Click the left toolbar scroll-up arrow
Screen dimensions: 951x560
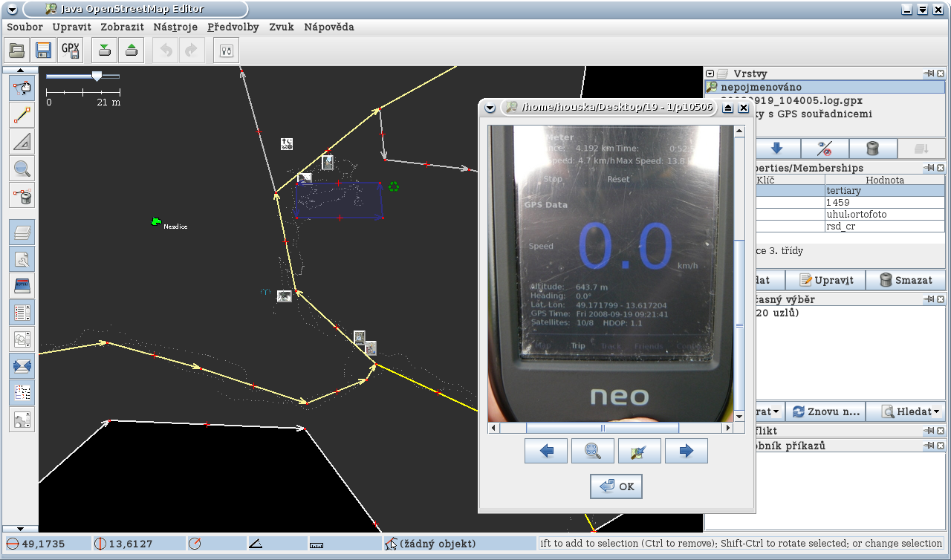coord(19,71)
